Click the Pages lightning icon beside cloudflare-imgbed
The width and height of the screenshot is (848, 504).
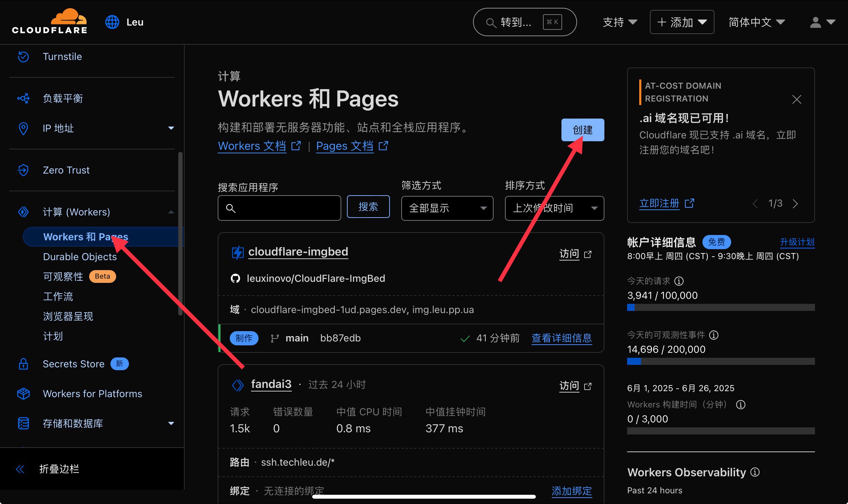click(238, 253)
